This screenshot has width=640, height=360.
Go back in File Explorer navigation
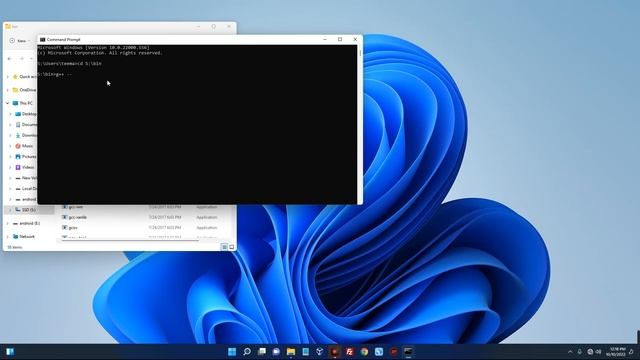pos(10,59)
